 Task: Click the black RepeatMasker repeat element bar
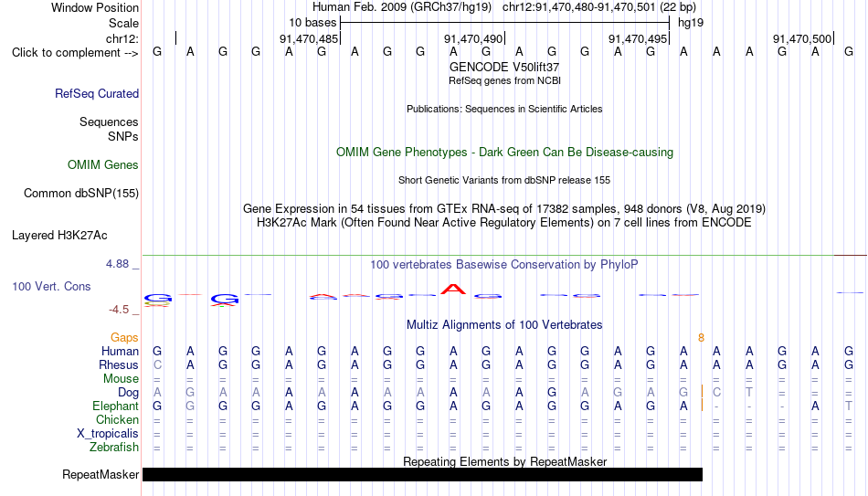[422, 474]
